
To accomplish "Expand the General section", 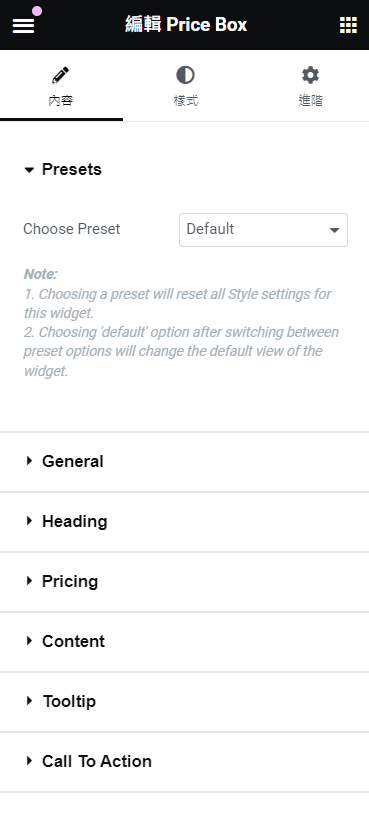I will coord(184,462).
